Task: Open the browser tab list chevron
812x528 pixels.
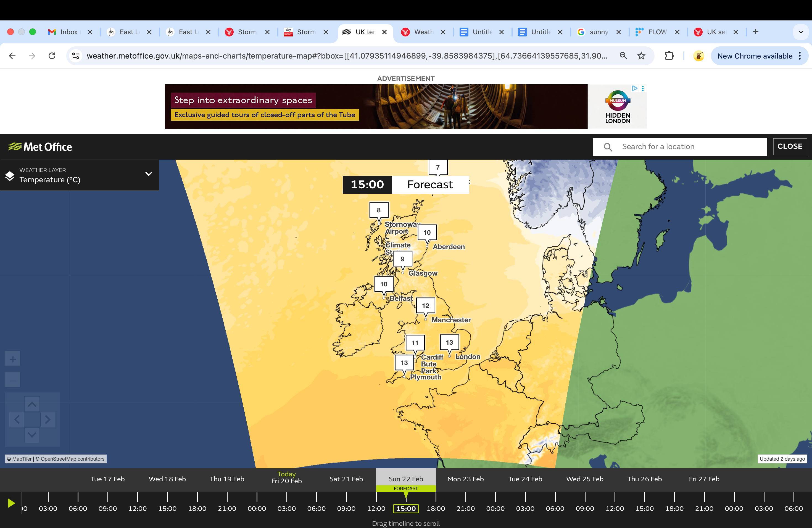Action: (800, 32)
